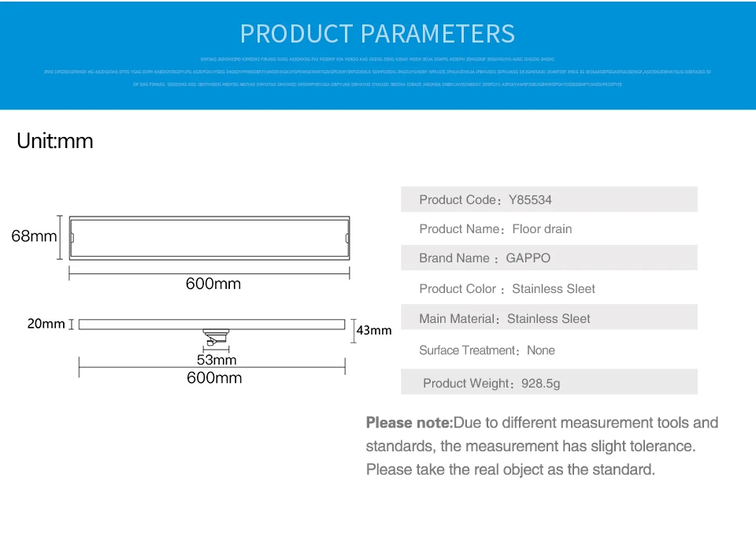Viewport: 756px width, 538px height.
Task: Click the Surface Treatment None row
Action: pos(549,350)
